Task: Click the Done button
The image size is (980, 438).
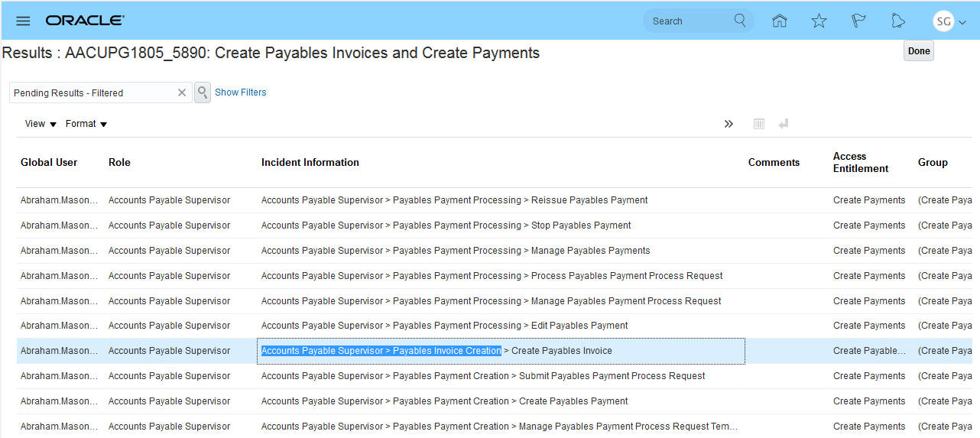Action: (918, 51)
